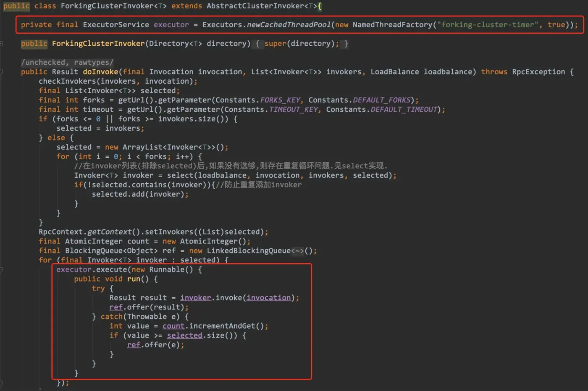This screenshot has height=391, width=588.
Task: Expand the folded constructor via gutter plus marker
Action: (x=1, y=44)
